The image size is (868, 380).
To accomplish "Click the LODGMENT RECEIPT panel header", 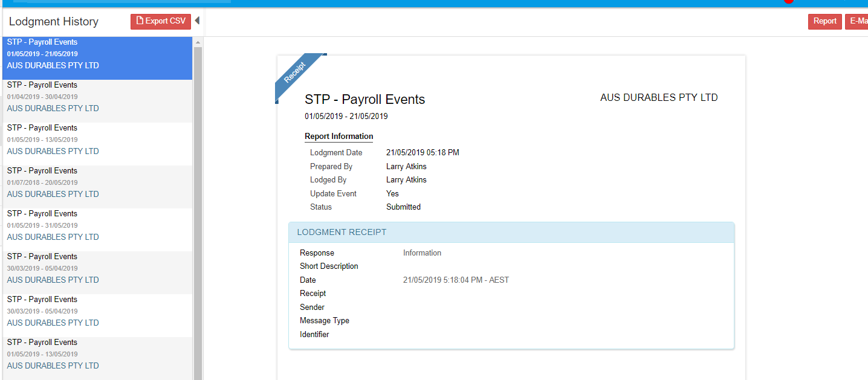I will 511,232.
